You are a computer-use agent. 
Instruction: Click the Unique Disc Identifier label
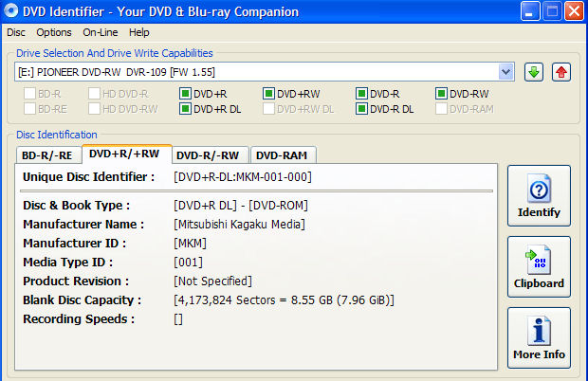pos(88,177)
